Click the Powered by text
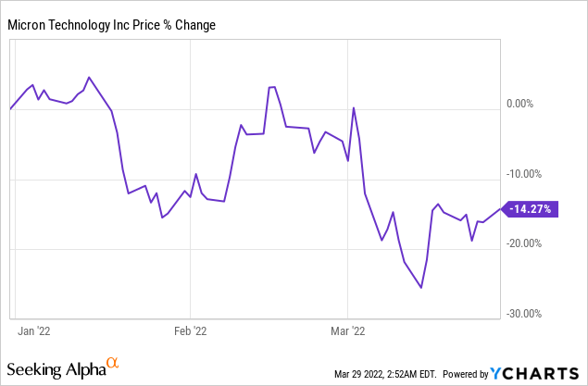Screen dimensions: 588x386 464,374
